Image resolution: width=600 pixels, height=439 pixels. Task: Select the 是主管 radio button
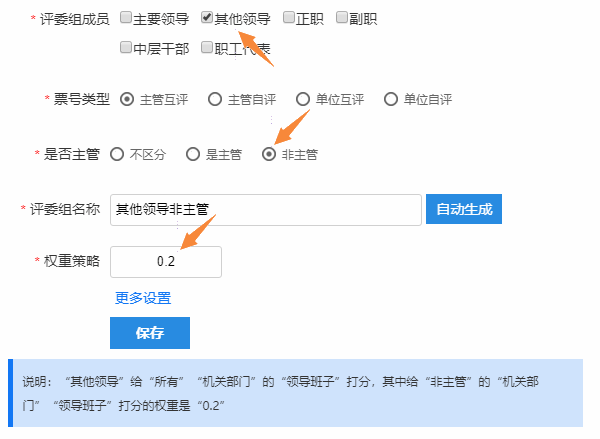click(193, 155)
